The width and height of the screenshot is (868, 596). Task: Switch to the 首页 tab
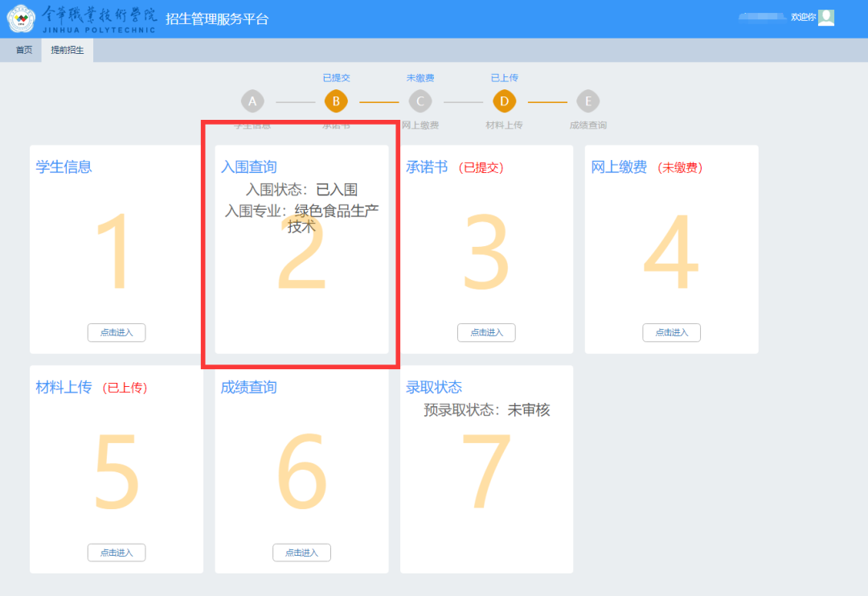click(x=24, y=50)
